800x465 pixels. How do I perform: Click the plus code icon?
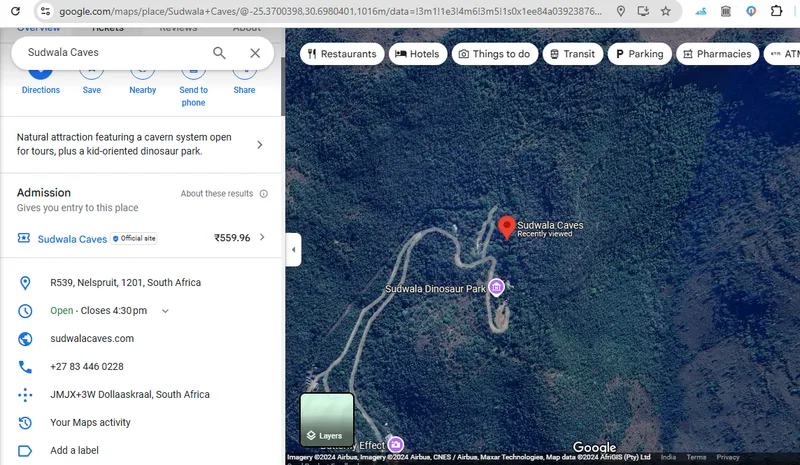coord(25,395)
